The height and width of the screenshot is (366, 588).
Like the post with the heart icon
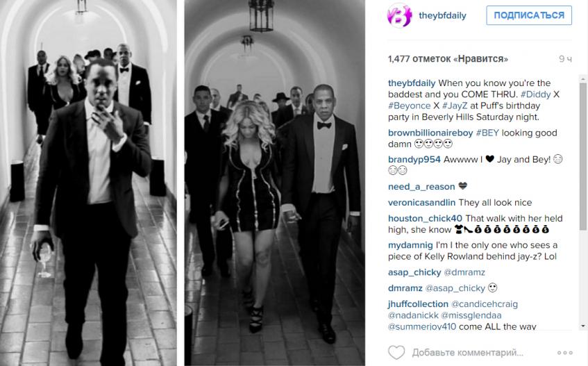pos(396,353)
